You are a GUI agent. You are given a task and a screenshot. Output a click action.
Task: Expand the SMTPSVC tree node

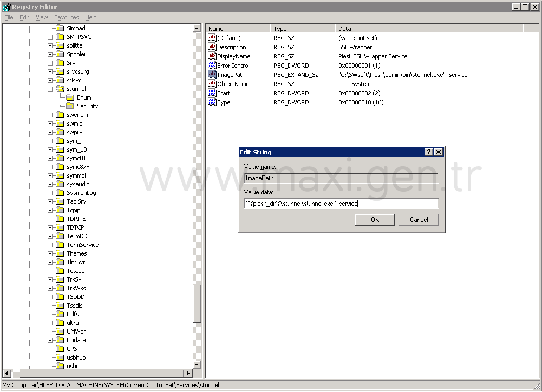click(50, 37)
